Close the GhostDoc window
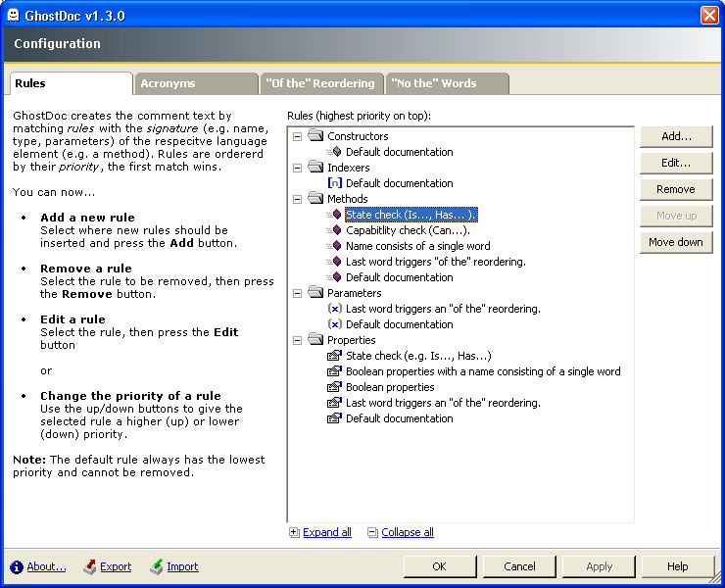Screen dimensions: 725x588 tap(709, 16)
